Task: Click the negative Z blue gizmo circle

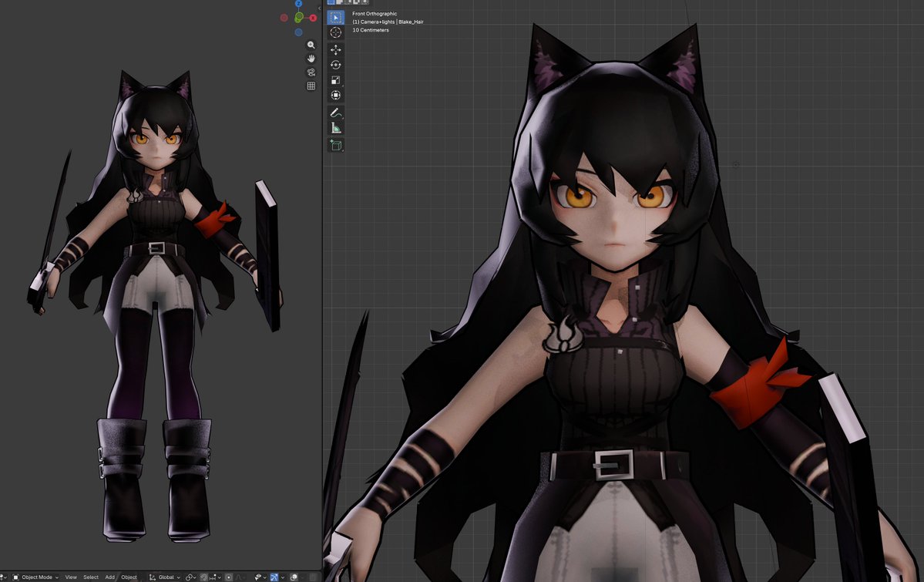Action: coord(299,32)
